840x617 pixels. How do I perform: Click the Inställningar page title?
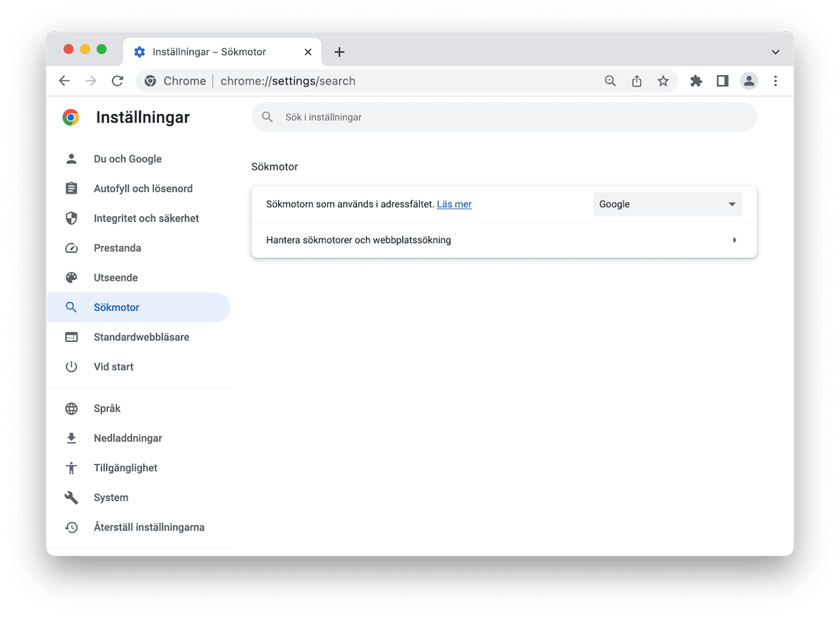[x=143, y=117]
